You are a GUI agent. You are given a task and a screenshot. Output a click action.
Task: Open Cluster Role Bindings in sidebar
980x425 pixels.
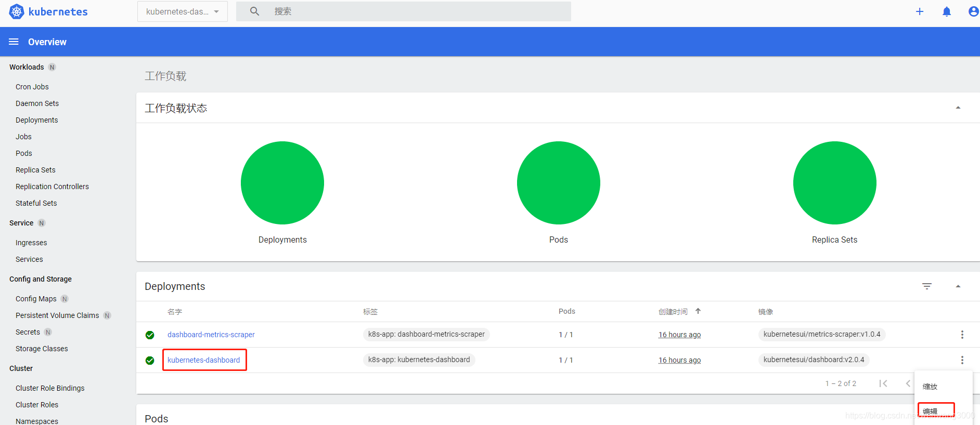point(50,388)
